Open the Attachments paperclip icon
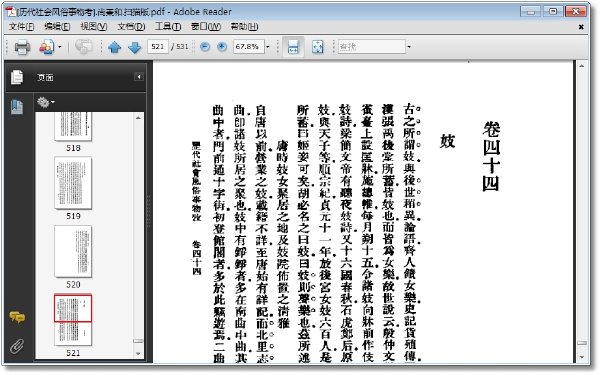 click(17, 346)
